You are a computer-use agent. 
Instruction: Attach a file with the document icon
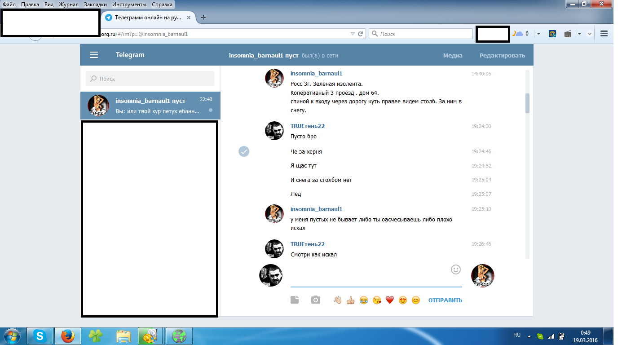295,300
